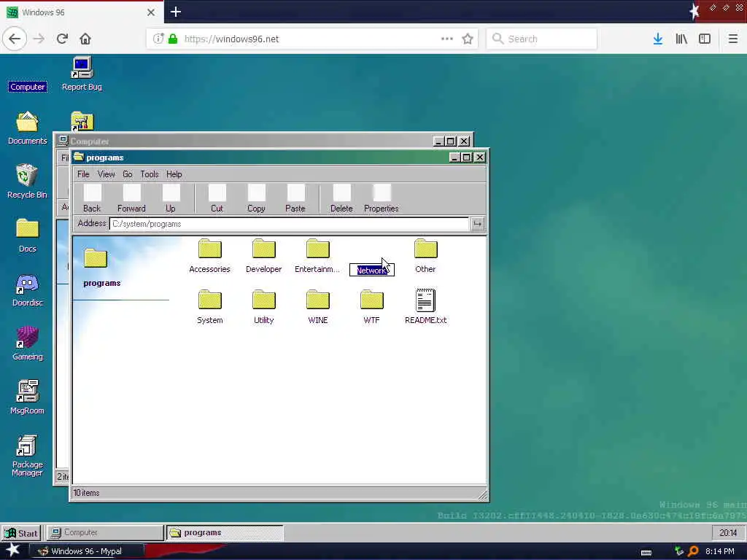This screenshot has width=747, height=560.
Task: Open the Go menu
Action: point(127,174)
